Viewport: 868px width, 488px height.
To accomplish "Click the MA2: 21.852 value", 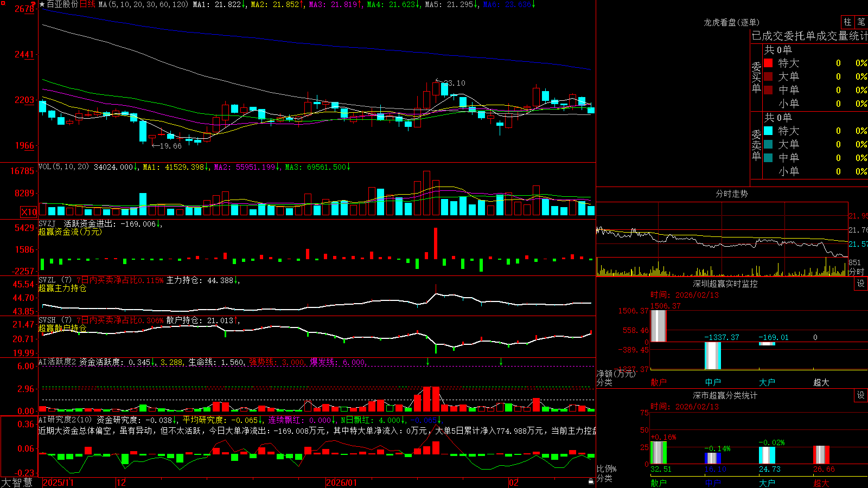I will tap(275, 4).
